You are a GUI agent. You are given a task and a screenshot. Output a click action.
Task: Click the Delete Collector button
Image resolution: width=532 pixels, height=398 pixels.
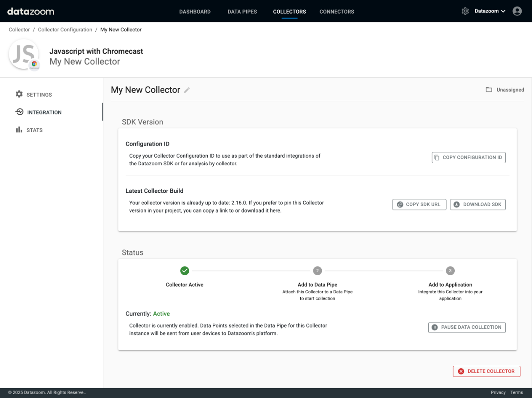coord(487,371)
